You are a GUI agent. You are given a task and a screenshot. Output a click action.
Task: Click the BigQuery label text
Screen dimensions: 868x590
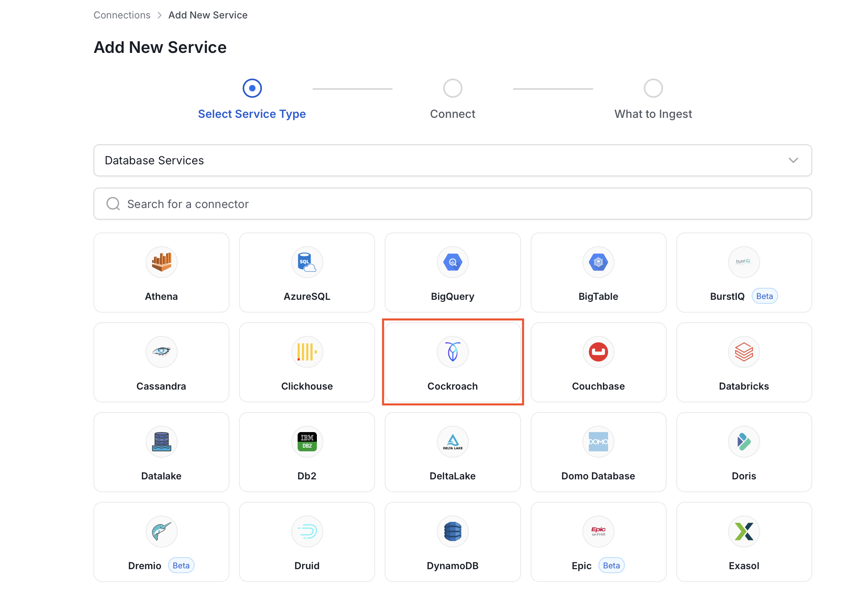pyautogui.click(x=453, y=297)
